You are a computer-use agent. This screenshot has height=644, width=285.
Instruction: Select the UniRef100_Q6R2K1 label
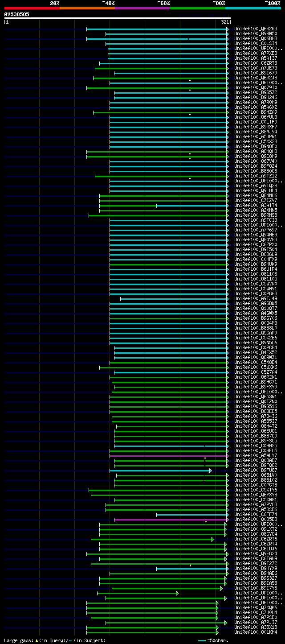[x=256, y=377]
